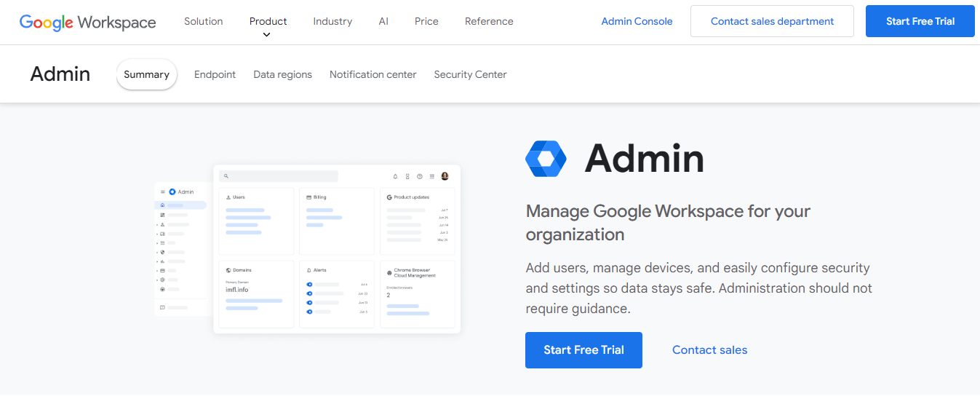Click the blue Admin hexagon icon
Viewport: 980px width, 407px height.
(546, 159)
